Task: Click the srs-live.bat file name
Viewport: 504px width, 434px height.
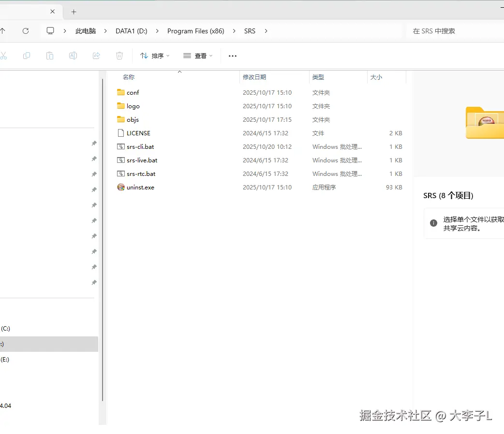Action: pos(142,160)
